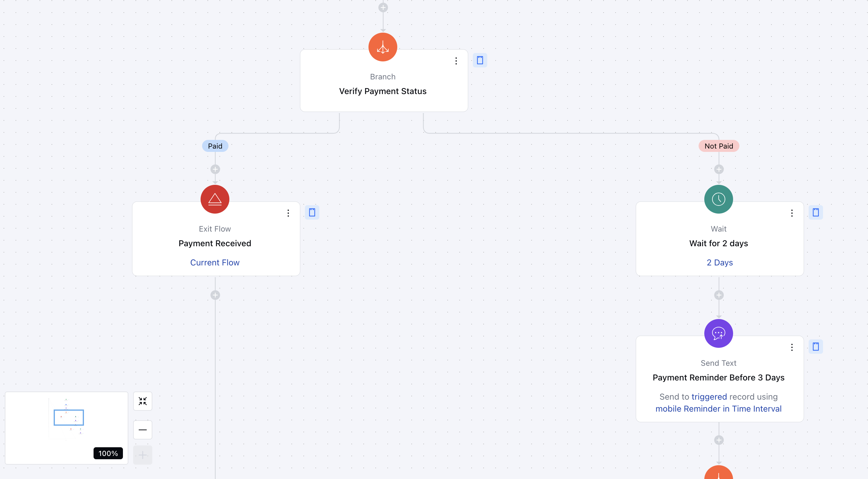Open three-dot menu on Wait for 2 days
Viewport: 868px width, 479px height.
click(792, 213)
